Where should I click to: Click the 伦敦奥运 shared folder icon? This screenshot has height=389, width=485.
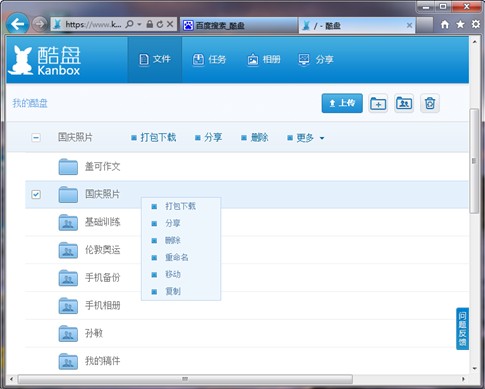click(68, 250)
